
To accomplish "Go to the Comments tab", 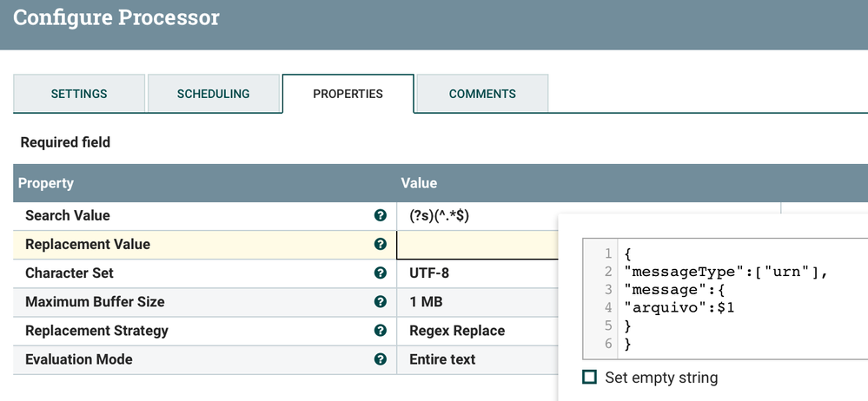I will (482, 94).
